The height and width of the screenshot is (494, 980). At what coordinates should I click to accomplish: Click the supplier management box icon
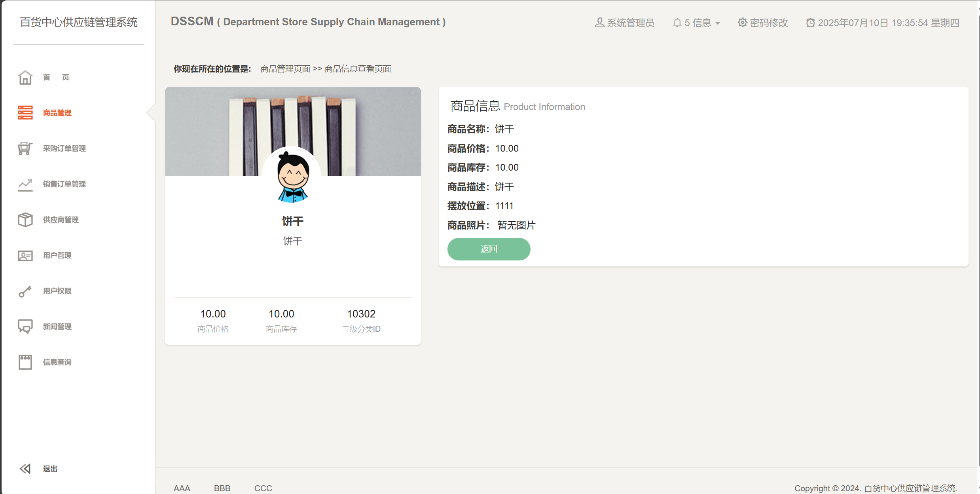coord(25,220)
